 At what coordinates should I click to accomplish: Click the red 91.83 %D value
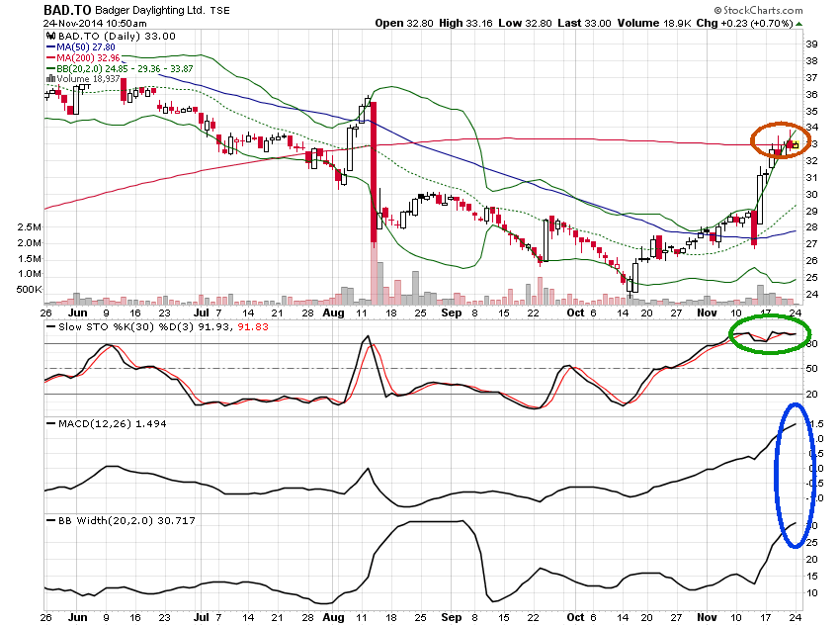coord(253,327)
